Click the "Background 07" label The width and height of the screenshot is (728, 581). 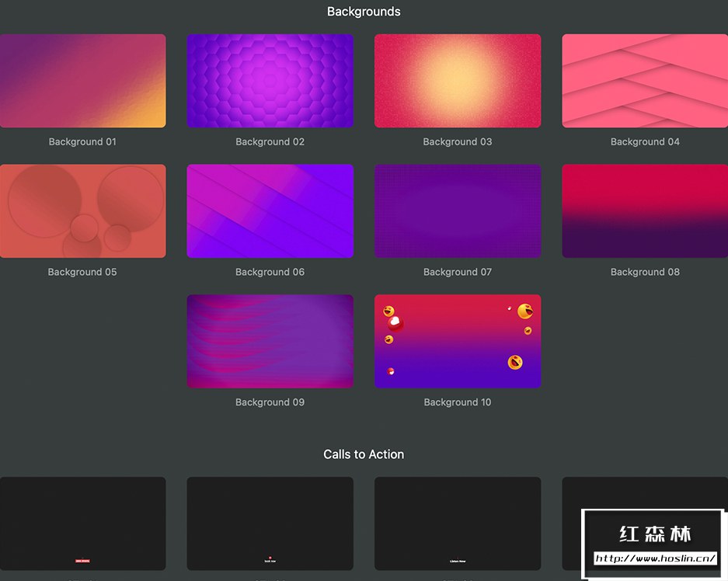[x=458, y=273]
